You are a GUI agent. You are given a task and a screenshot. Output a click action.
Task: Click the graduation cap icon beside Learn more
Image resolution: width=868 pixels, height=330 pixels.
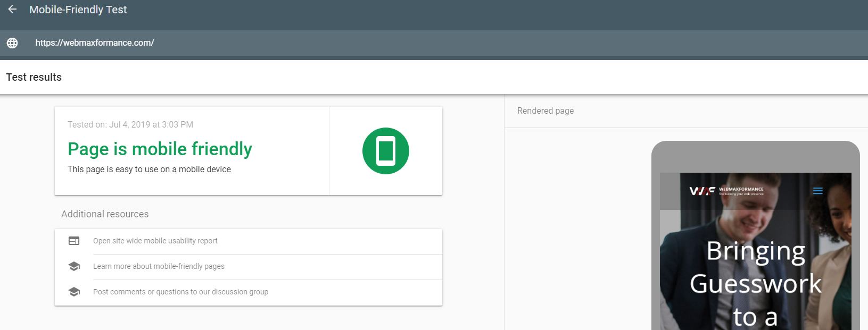tap(74, 266)
